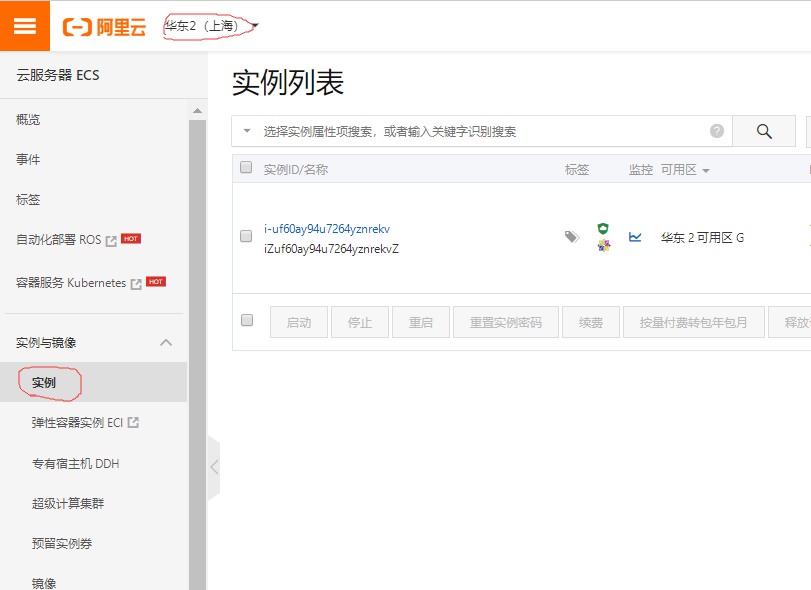The height and width of the screenshot is (590, 811).
Task: Open the 华东2（上海）region dropdown
Action: tap(211, 26)
